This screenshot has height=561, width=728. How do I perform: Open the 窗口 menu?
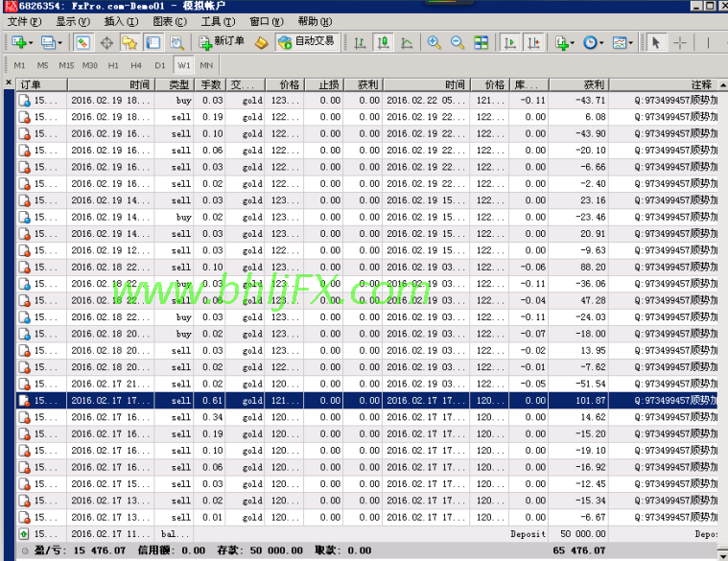click(x=266, y=21)
